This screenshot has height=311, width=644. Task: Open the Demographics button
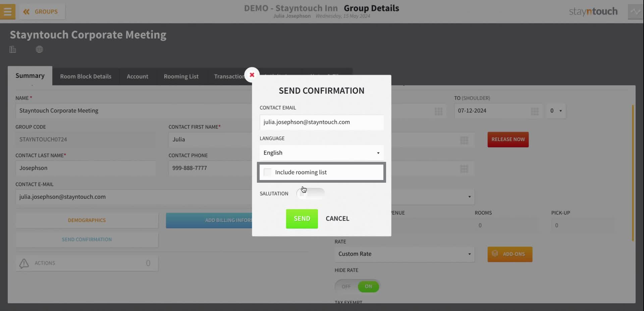coord(87,220)
